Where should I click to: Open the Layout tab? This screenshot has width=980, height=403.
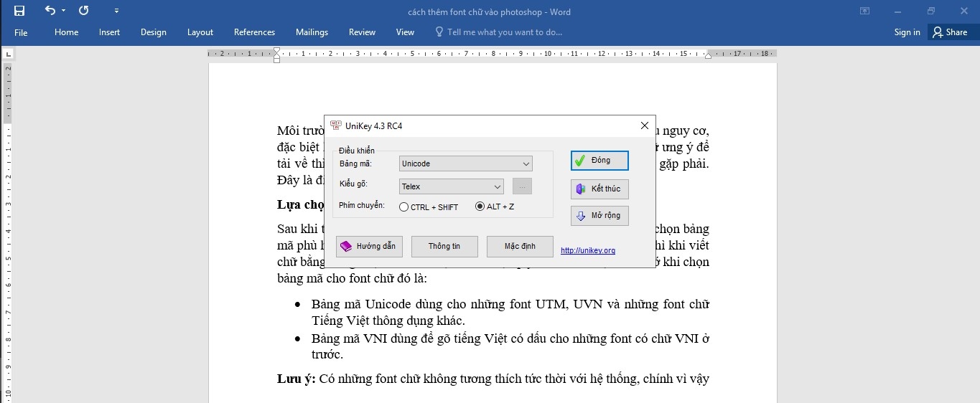point(200,32)
